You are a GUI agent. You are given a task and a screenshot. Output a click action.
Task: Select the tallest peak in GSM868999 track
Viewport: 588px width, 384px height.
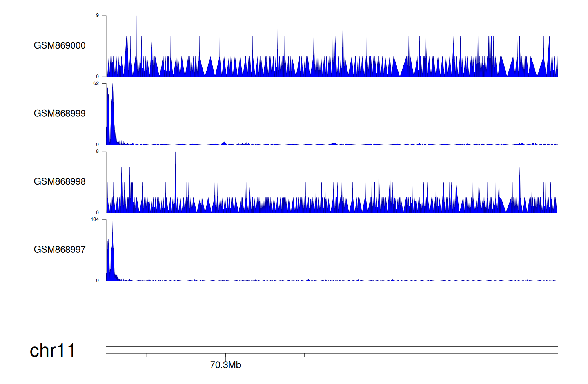113,85
